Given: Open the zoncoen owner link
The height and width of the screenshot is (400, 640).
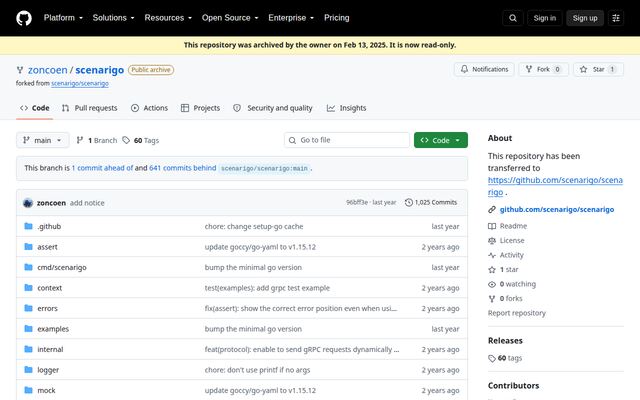Looking at the screenshot, I should coord(47,70).
